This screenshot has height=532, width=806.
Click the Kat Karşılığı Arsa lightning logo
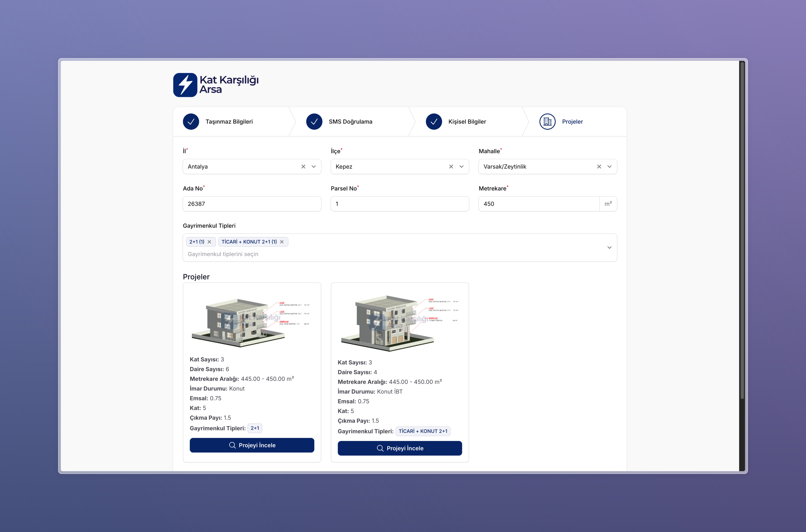coord(185,85)
